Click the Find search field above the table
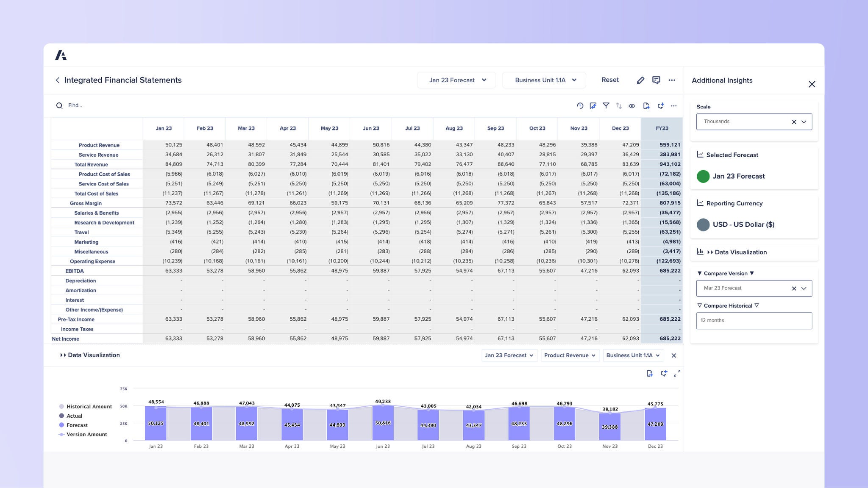The height and width of the screenshot is (488, 868). 85,105
